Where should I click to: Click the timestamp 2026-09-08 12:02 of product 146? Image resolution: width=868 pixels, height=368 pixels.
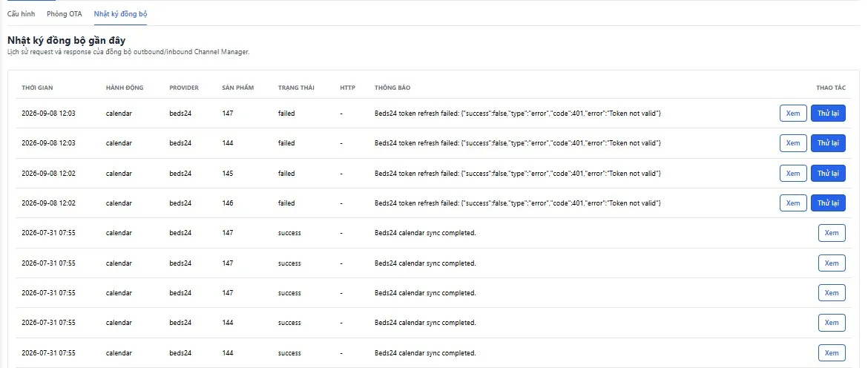49,203
